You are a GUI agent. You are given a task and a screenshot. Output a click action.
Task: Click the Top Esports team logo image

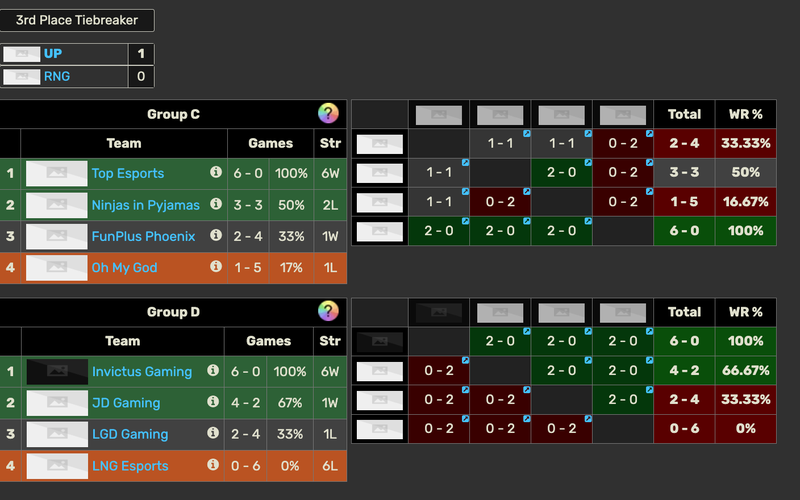[57, 173]
